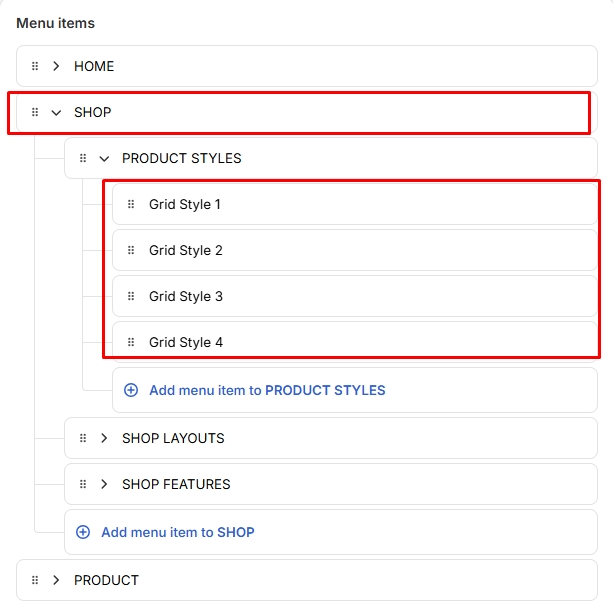Expand the HOME menu item

56,66
